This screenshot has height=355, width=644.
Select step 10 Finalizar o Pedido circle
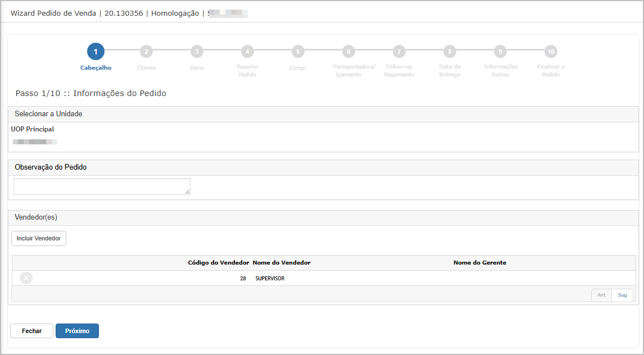pos(551,52)
